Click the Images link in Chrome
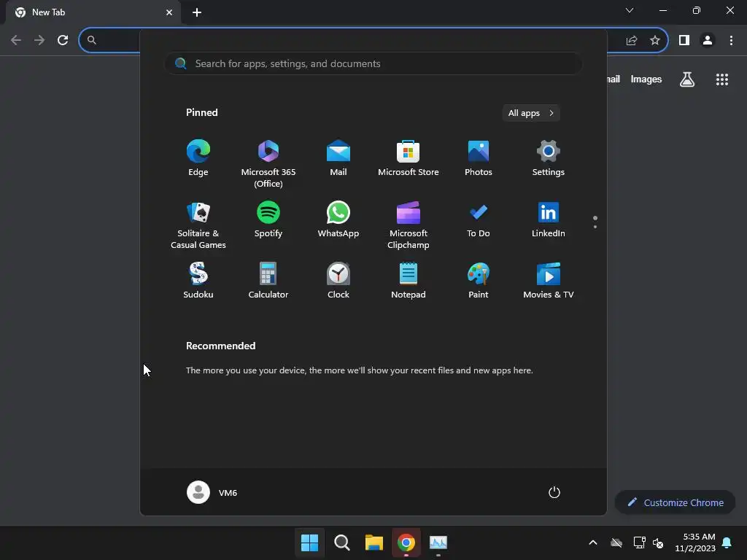The width and height of the screenshot is (747, 560). tap(646, 79)
